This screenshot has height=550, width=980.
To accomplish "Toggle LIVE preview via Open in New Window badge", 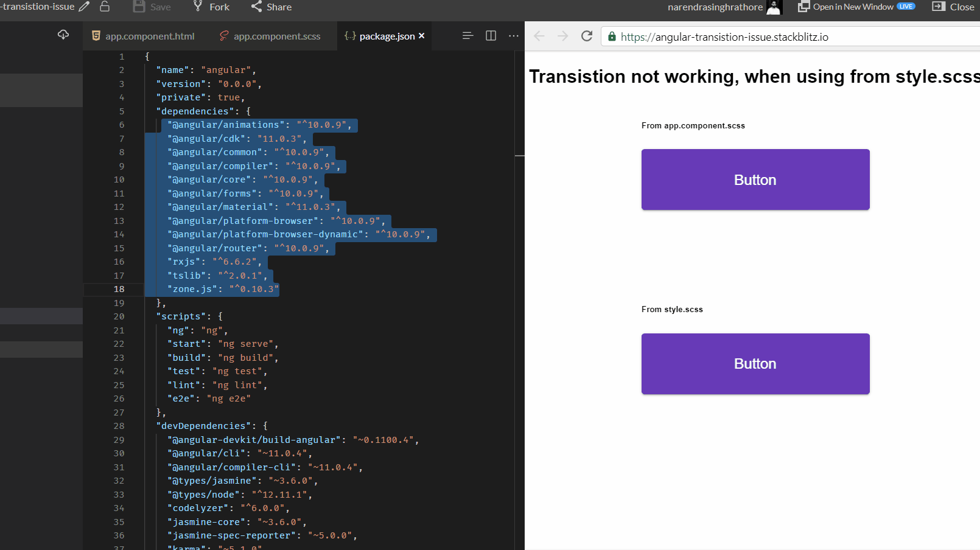I will point(906,5).
